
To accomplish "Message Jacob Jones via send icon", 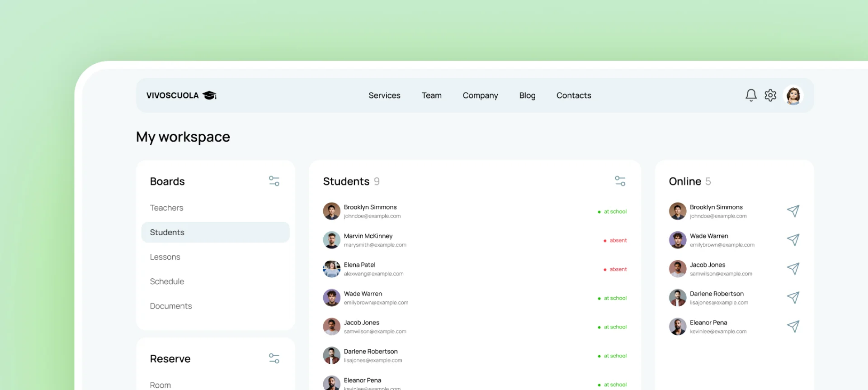I will 793,269.
